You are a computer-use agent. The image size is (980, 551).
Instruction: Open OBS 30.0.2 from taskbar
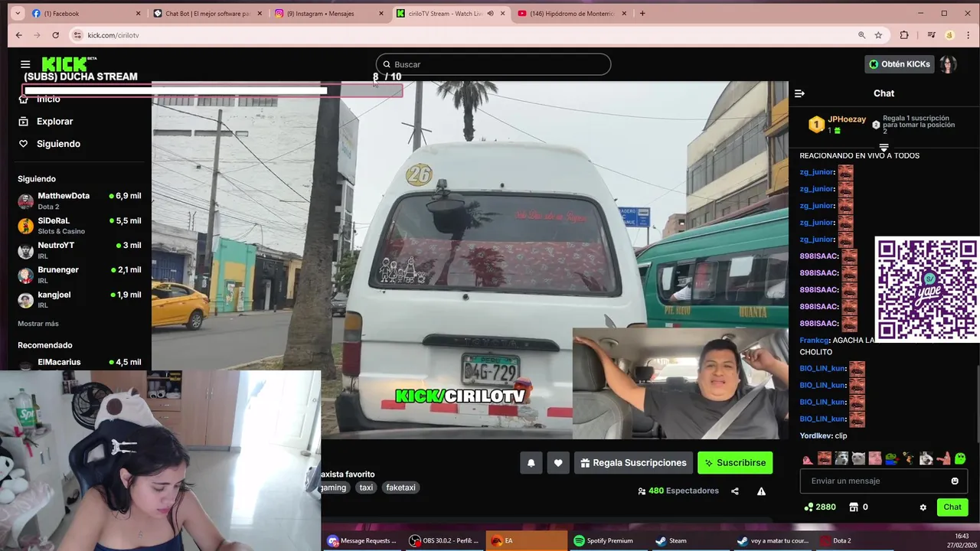pyautogui.click(x=445, y=540)
